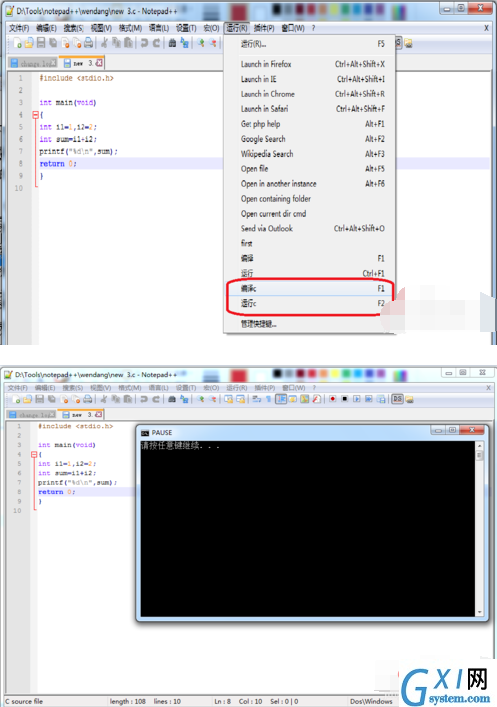The width and height of the screenshot is (497, 707).
Task: Click Playback Macro toolbar icon
Action: [x=357, y=399]
